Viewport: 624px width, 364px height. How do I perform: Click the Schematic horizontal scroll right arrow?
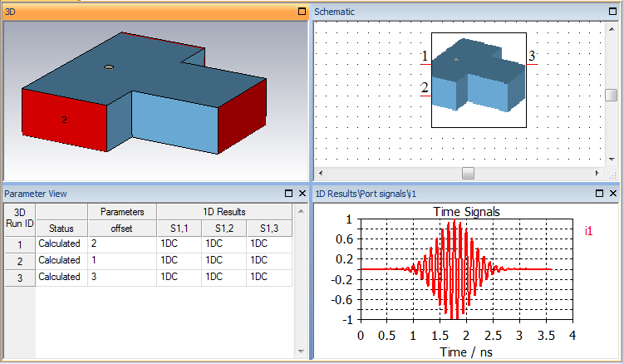(x=597, y=173)
